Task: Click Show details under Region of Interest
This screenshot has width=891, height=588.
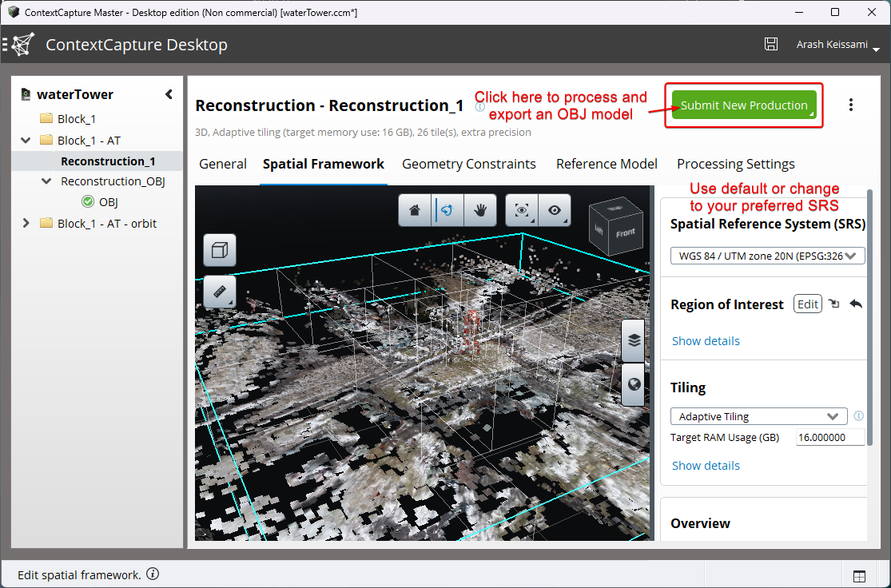Action: click(x=706, y=341)
